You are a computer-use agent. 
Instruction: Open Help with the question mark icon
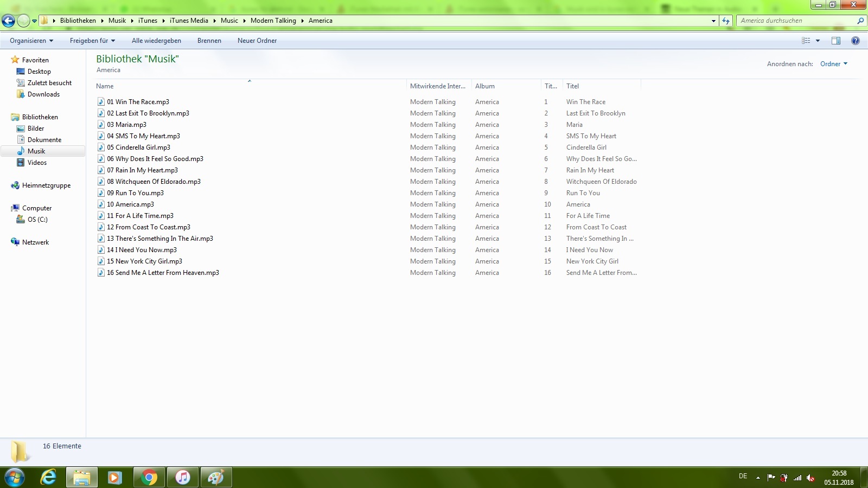pyautogui.click(x=856, y=41)
